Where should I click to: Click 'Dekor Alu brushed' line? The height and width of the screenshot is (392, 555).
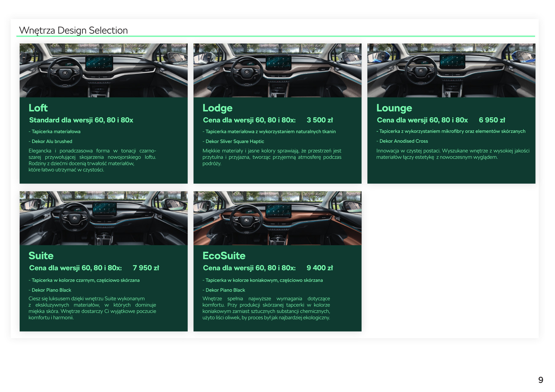coord(50,141)
